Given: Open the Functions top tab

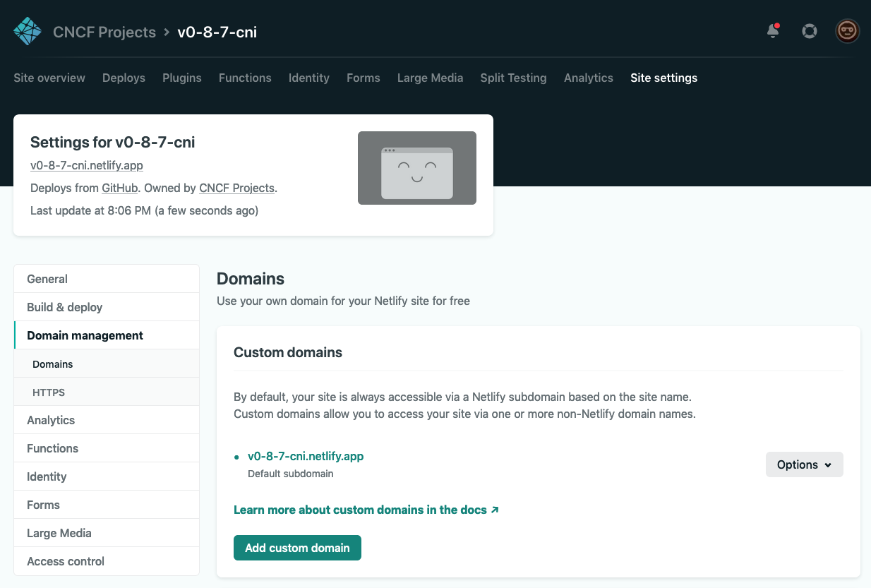Looking at the screenshot, I should 245,78.
